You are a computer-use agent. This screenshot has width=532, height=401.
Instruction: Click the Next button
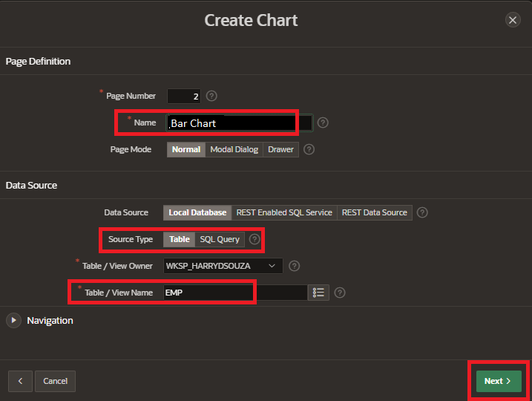[498, 381]
